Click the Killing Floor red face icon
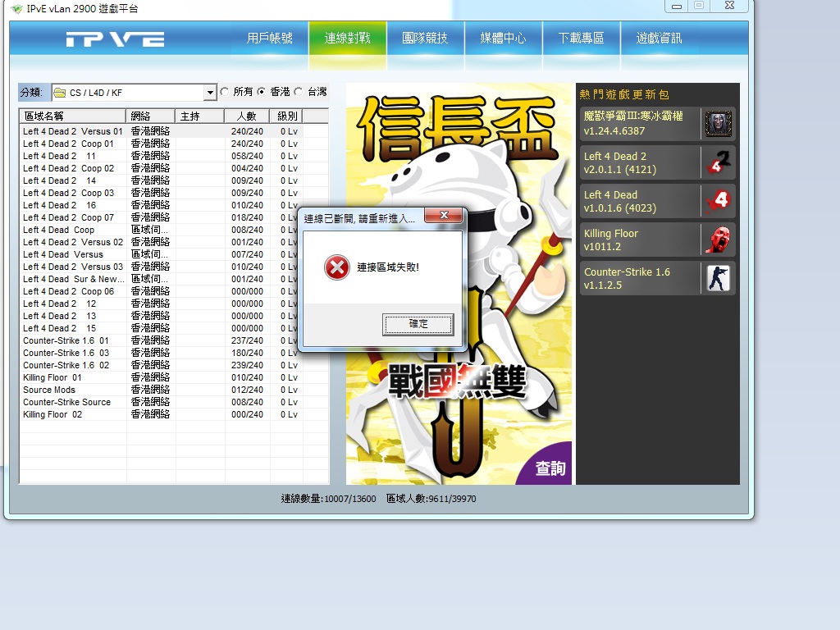This screenshot has height=630, width=840. click(x=718, y=240)
